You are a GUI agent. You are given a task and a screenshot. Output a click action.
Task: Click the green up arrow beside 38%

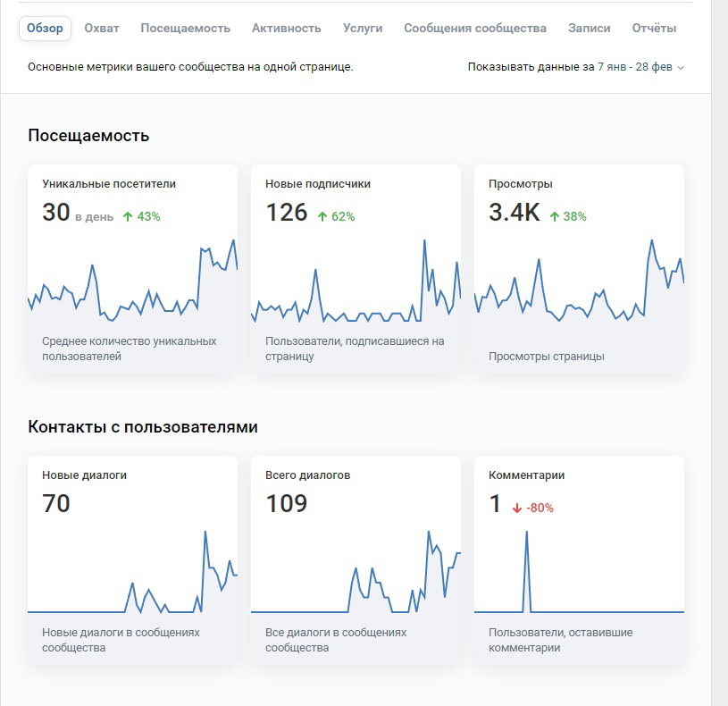[555, 216]
